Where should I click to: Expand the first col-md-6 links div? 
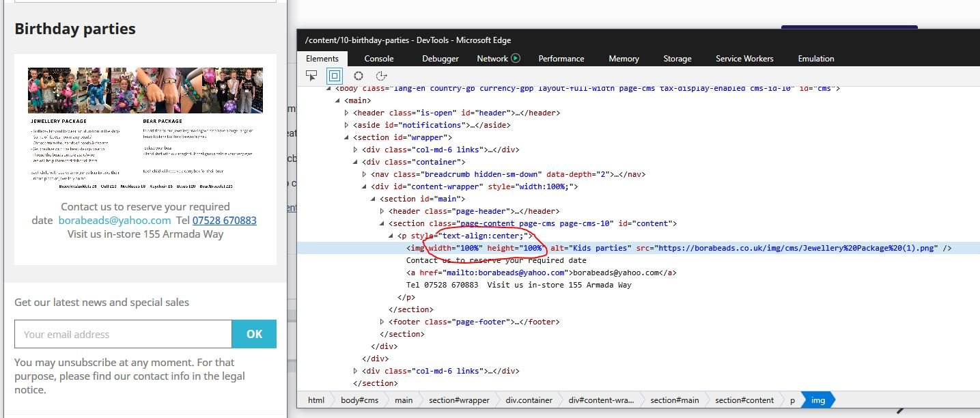356,150
